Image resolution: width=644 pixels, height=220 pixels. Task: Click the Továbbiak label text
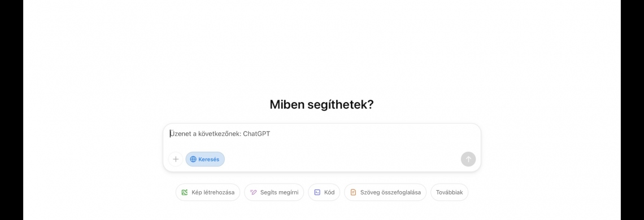click(x=449, y=192)
